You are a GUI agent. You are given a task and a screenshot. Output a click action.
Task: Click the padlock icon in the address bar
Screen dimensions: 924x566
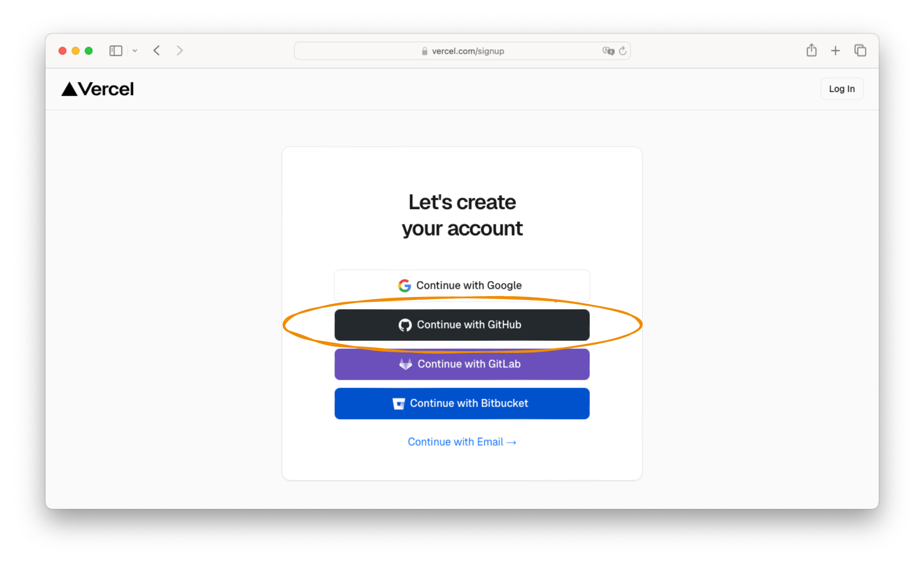[424, 51]
